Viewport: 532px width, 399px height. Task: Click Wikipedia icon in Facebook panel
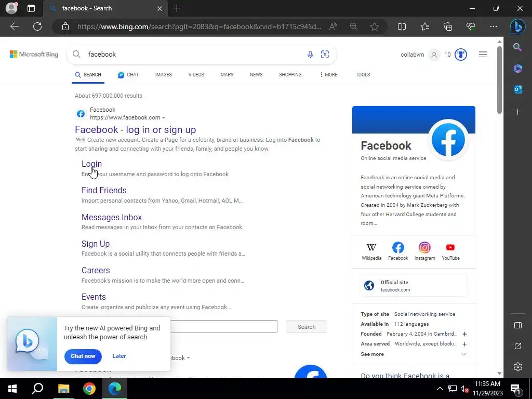coord(371,247)
